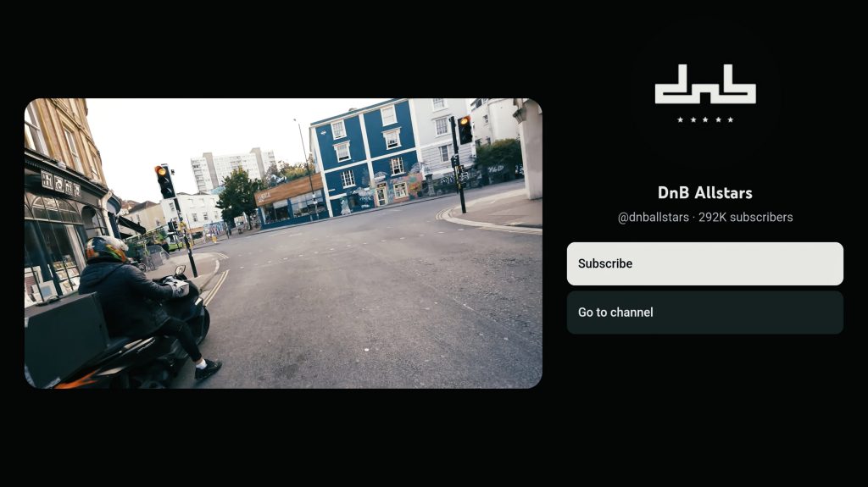The height and width of the screenshot is (487, 868).
Task: Click the rider's colorful helmet in video
Action: (x=106, y=248)
